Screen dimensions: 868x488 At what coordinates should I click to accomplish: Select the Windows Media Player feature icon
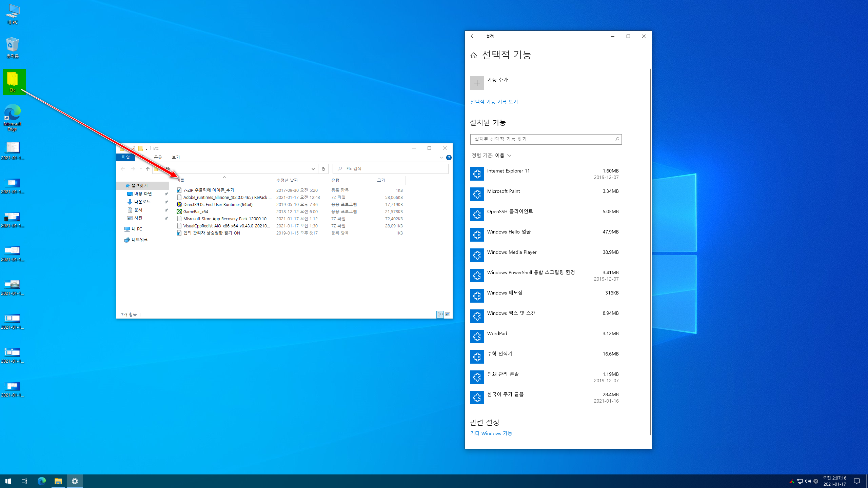click(x=477, y=255)
